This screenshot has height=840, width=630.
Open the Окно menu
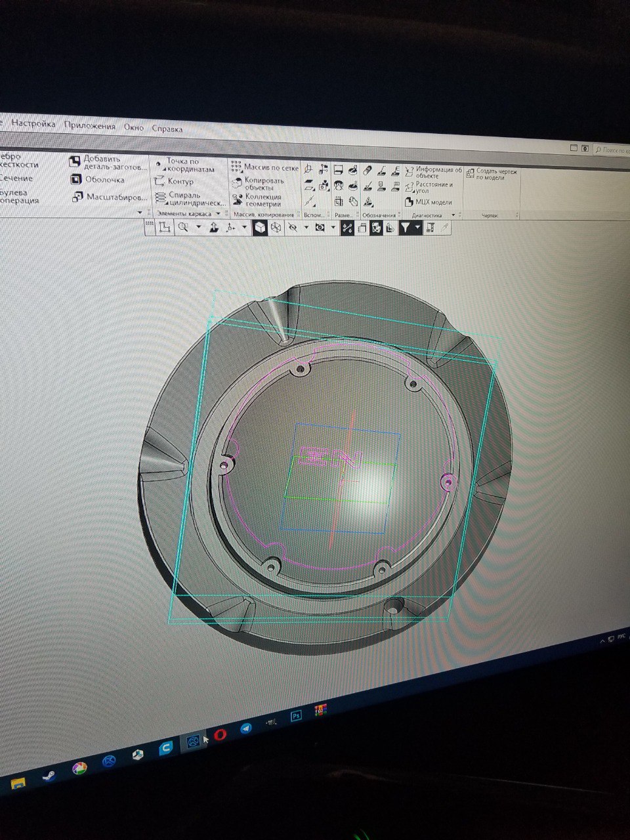(x=134, y=127)
